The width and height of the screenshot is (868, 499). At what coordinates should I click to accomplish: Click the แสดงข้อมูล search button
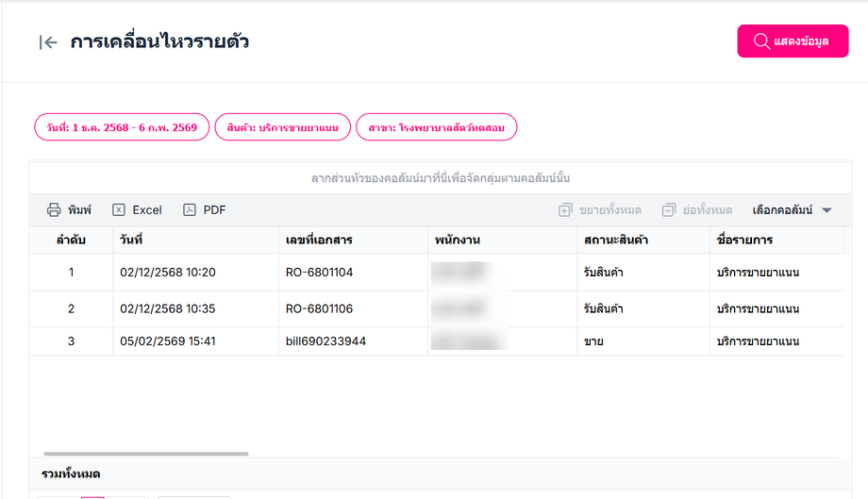tap(793, 42)
